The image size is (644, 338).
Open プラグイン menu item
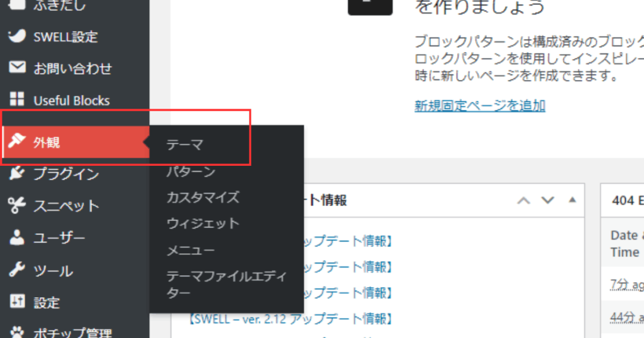pyautogui.click(x=75, y=174)
